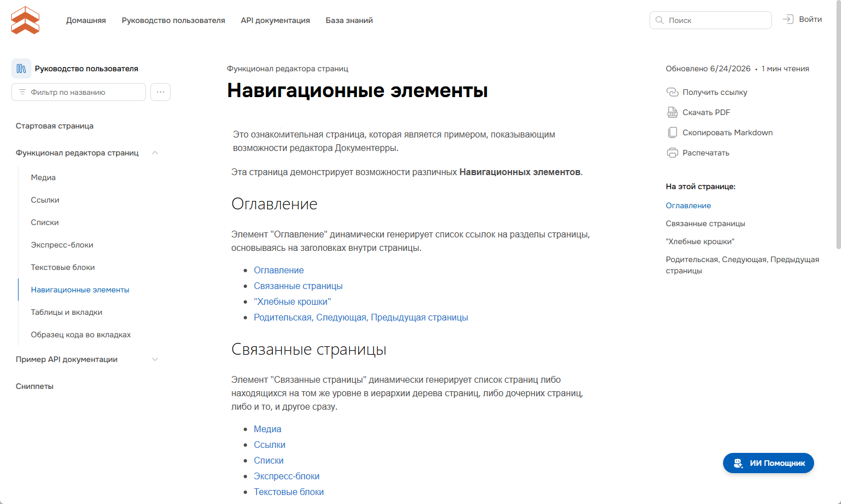Screen dimensions: 841x504
Task: Click the get-link chain icon
Action: (673, 92)
